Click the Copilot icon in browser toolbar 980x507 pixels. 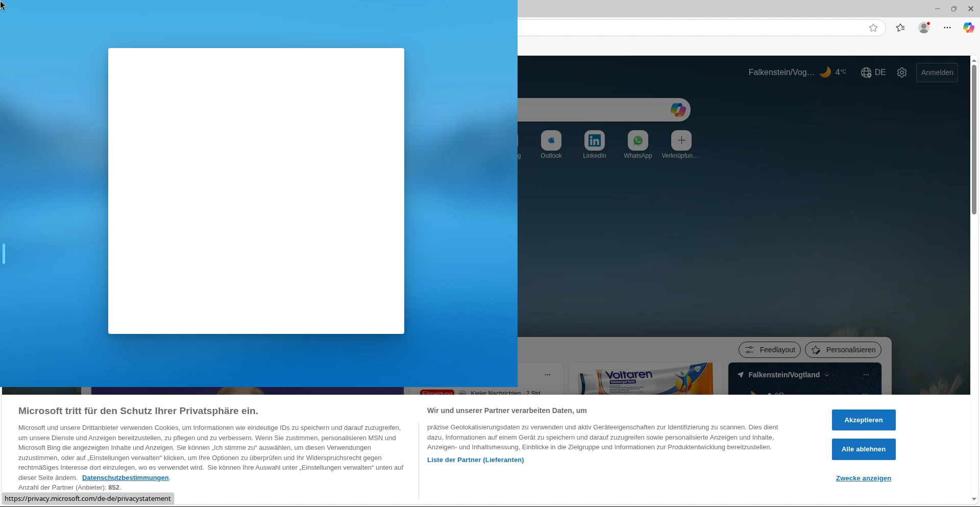(968, 28)
